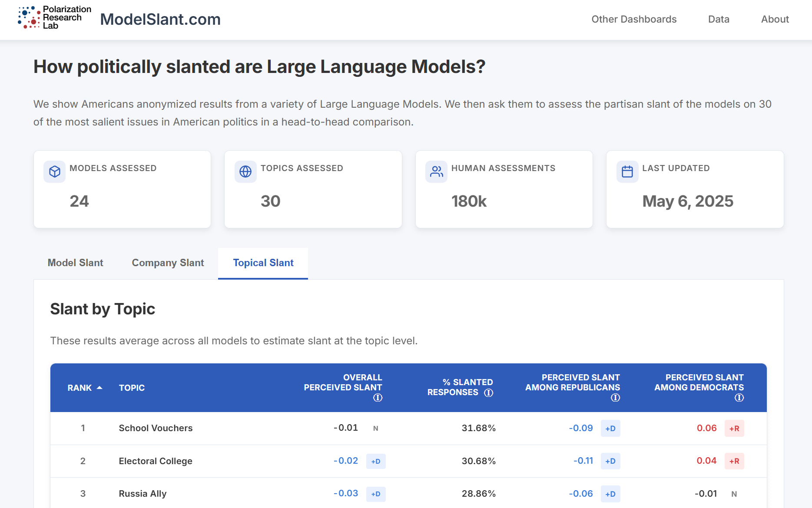
Task: Click the cube icon in Models Assessed card
Action: (55, 172)
